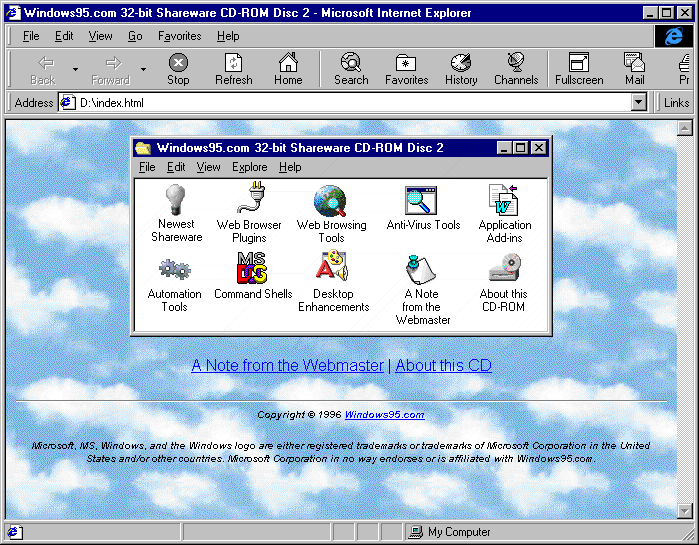Visit the Windows95.com copyright link
This screenshot has width=699, height=545.
pos(385,415)
